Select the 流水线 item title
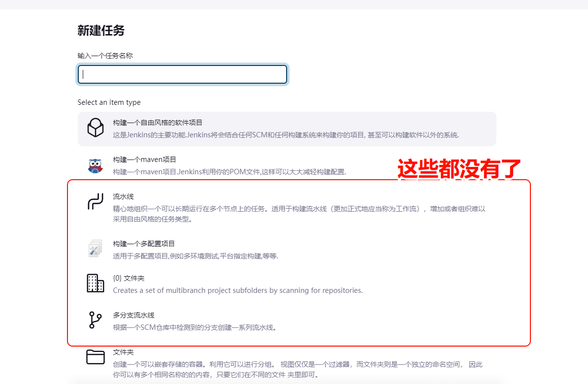Viewport: 588px width, 384px height. [124, 196]
